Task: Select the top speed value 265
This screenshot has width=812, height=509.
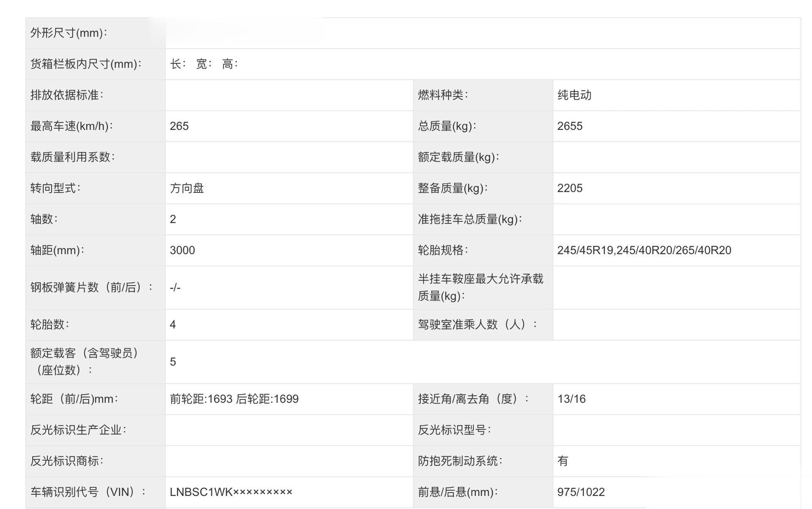Action: 179,126
